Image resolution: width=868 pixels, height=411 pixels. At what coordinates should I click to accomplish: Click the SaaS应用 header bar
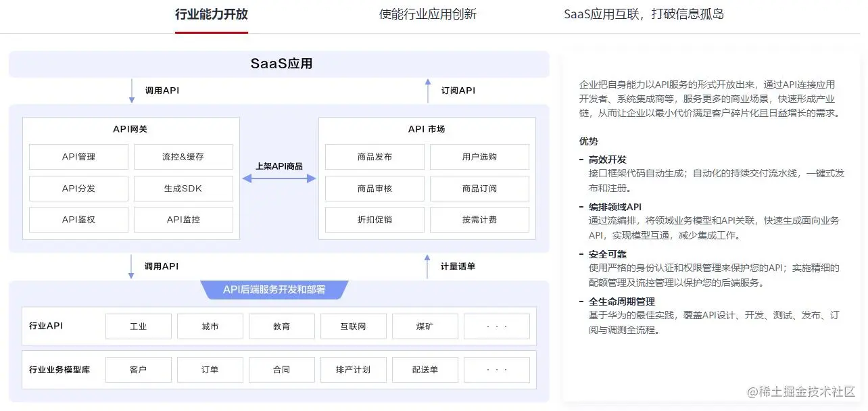pyautogui.click(x=279, y=64)
